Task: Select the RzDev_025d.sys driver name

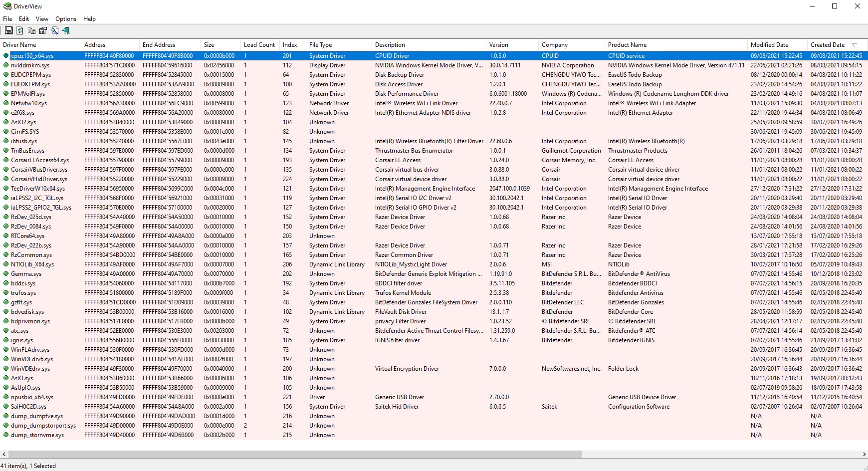Action: click(31, 217)
